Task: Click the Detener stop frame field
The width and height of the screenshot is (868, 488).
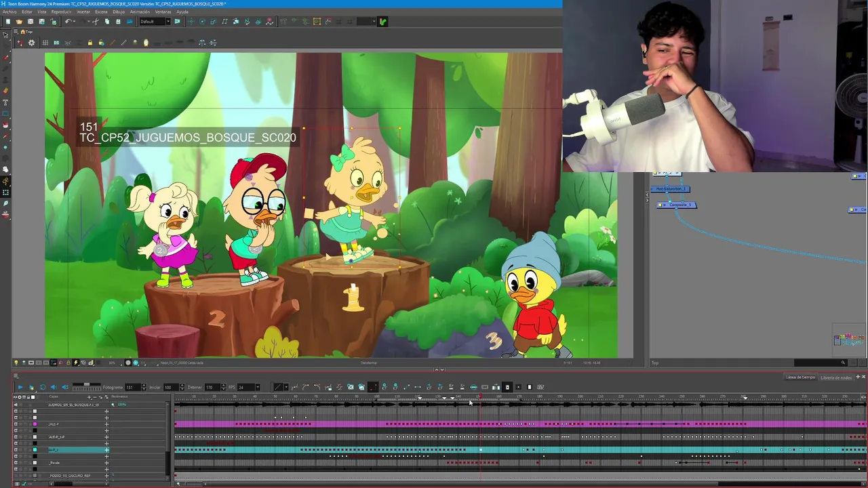Action: (x=212, y=387)
